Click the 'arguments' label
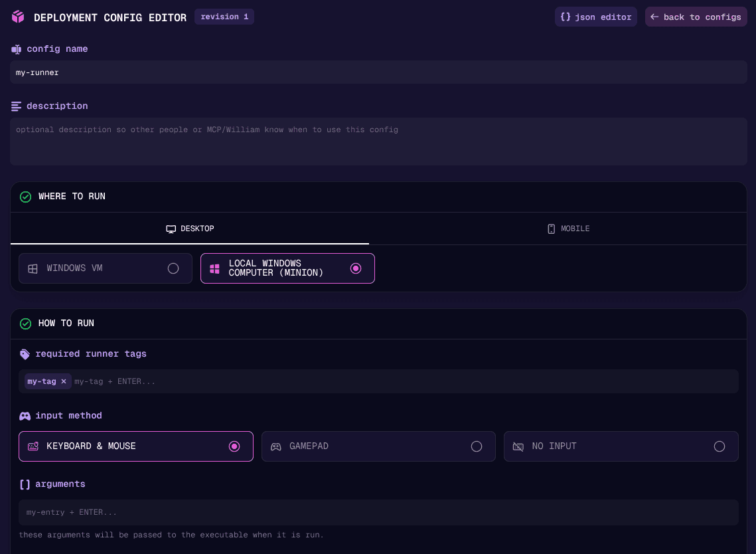756x554 pixels. (x=60, y=484)
